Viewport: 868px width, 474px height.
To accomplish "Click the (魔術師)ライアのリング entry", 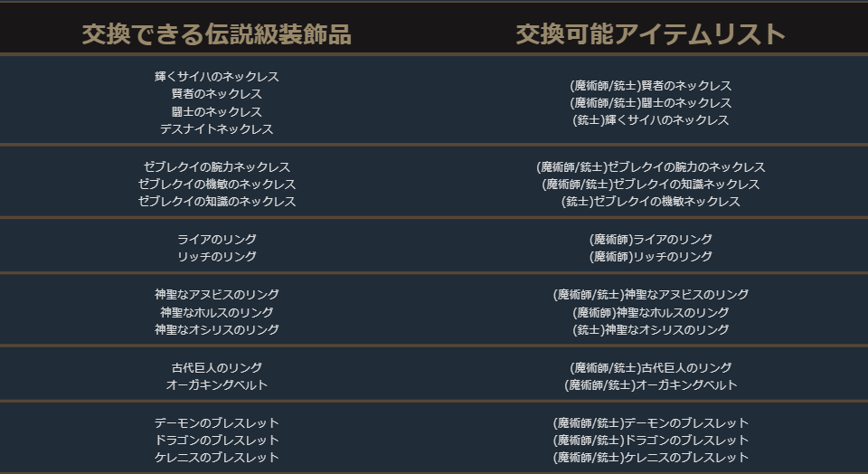I will tap(650, 240).
